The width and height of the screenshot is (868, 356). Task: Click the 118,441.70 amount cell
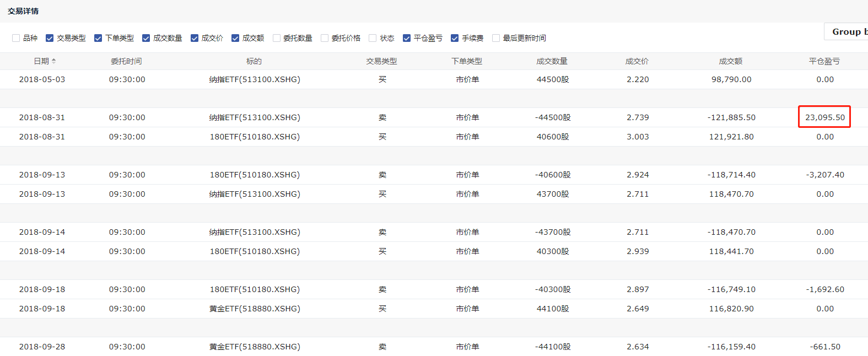pos(731,251)
